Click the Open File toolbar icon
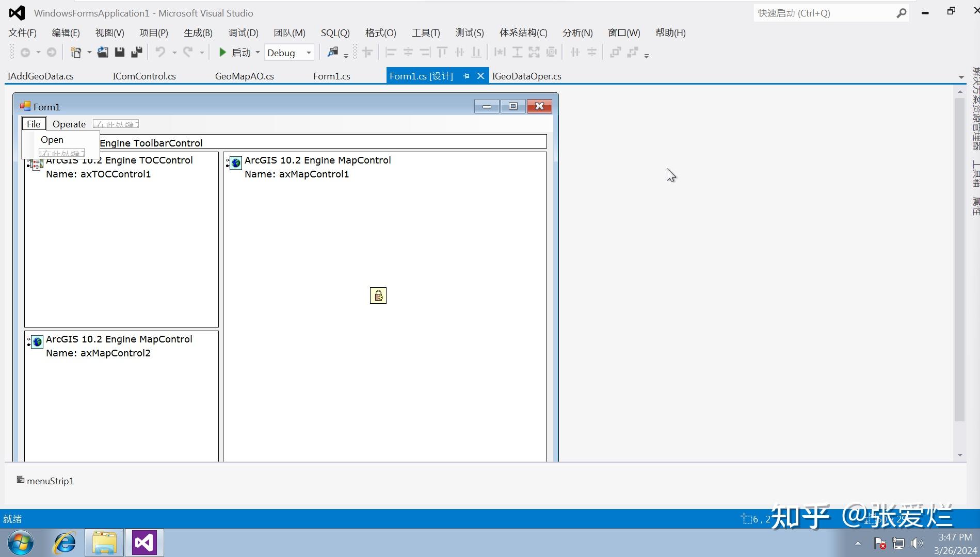 [103, 53]
